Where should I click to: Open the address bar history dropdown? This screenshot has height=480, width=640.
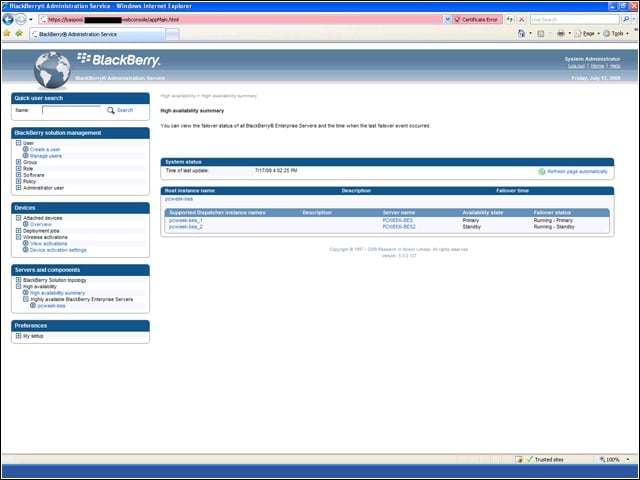click(x=447, y=20)
